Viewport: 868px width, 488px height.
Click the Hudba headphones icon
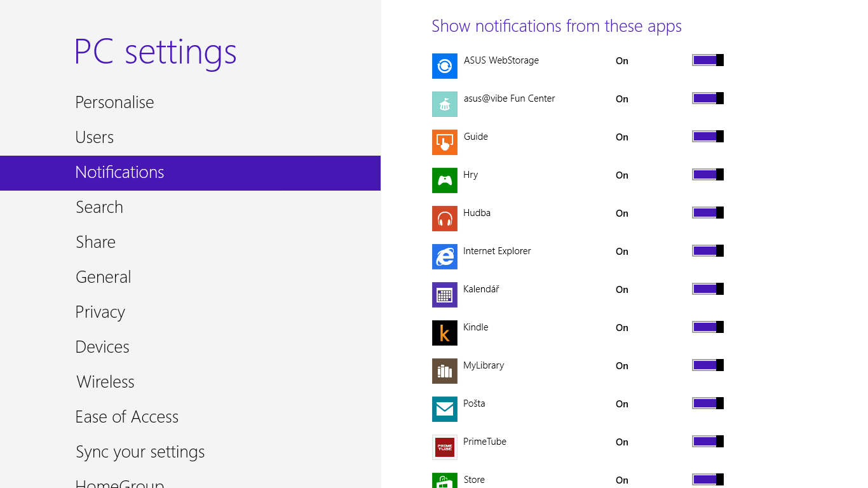pyautogui.click(x=444, y=219)
